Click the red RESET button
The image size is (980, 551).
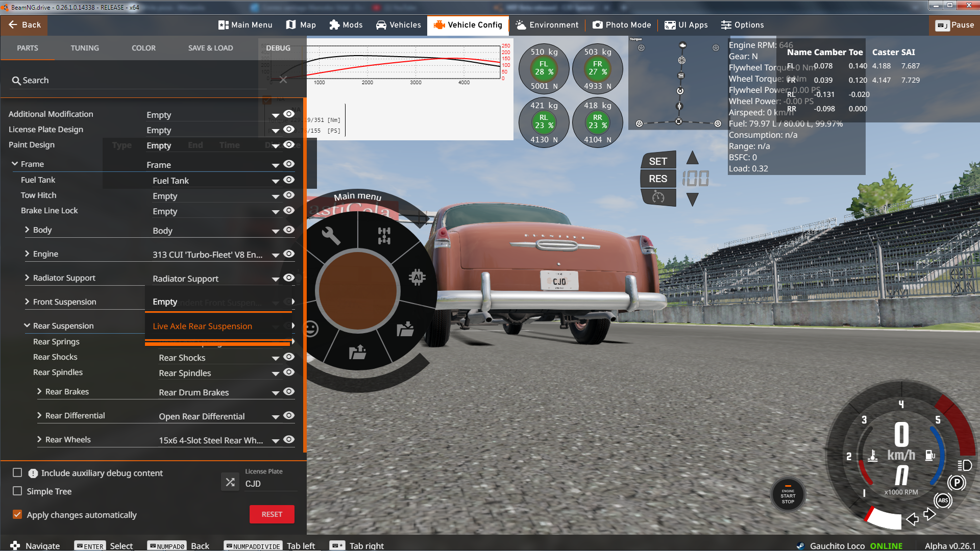point(272,514)
